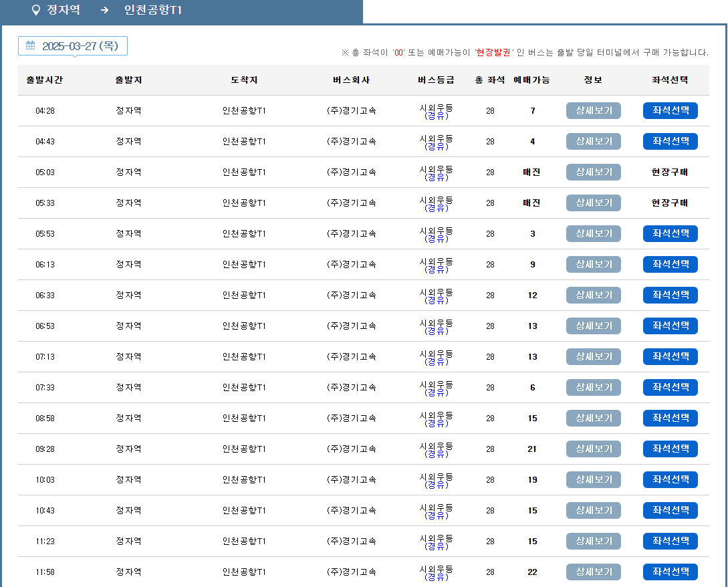Viewport: 728px width, 587px height.
Task: Select seats for the 09:28 bus
Action: [670, 449]
